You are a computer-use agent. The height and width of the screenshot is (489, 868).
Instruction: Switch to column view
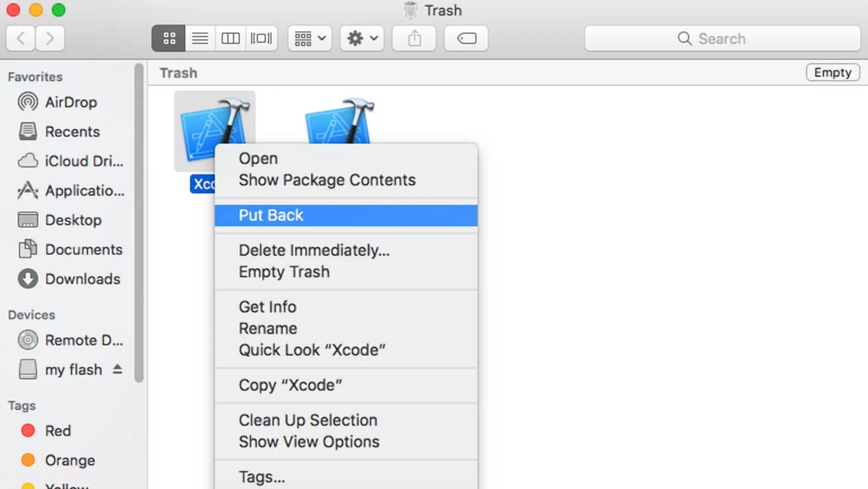tap(230, 38)
